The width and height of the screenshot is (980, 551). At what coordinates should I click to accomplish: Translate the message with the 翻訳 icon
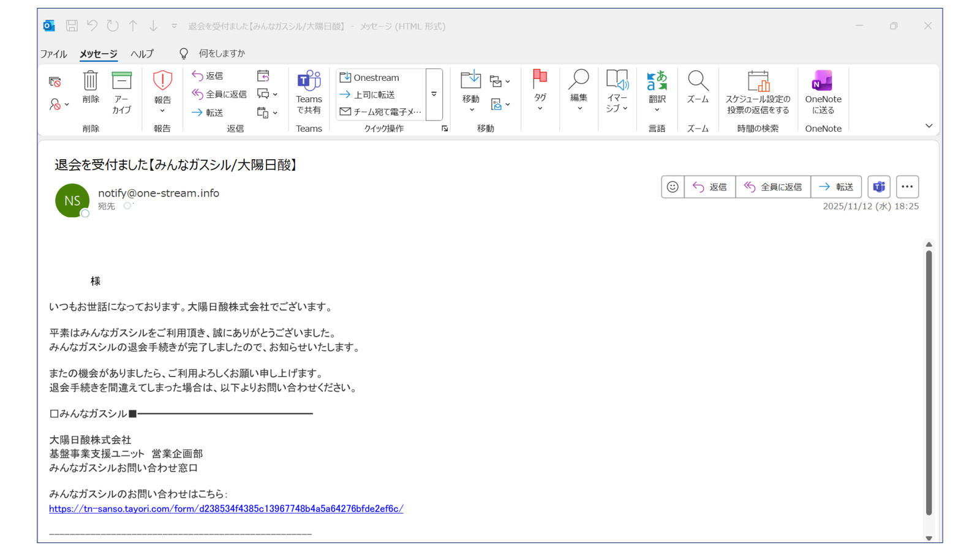coord(657,92)
